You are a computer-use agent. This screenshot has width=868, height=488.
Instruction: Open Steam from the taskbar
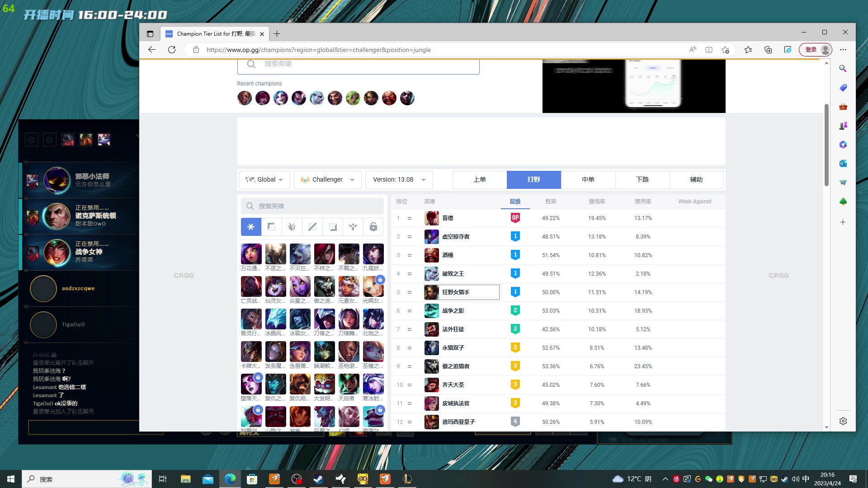319,479
